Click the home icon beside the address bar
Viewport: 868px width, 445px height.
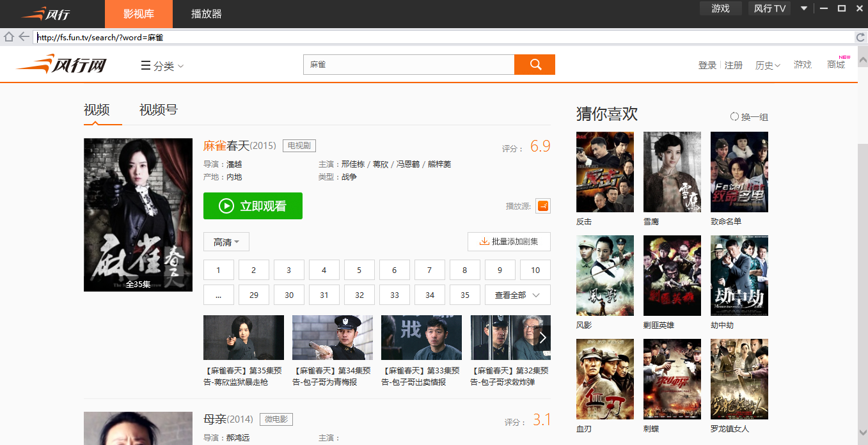tap(8, 36)
